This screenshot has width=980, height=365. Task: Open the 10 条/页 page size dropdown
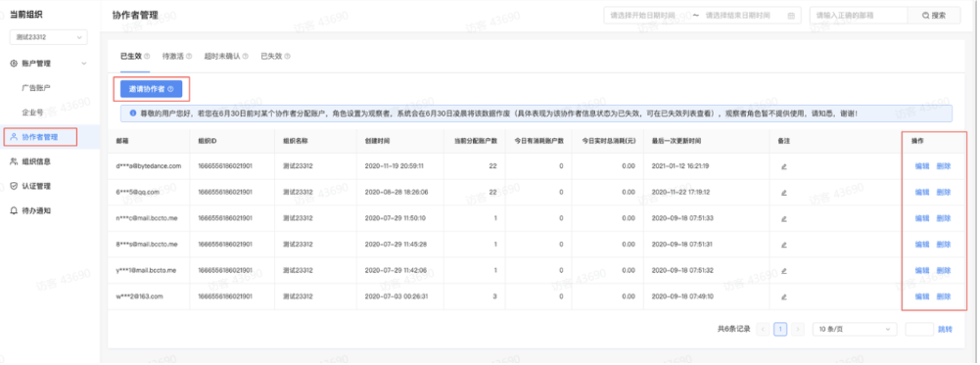[x=855, y=330]
